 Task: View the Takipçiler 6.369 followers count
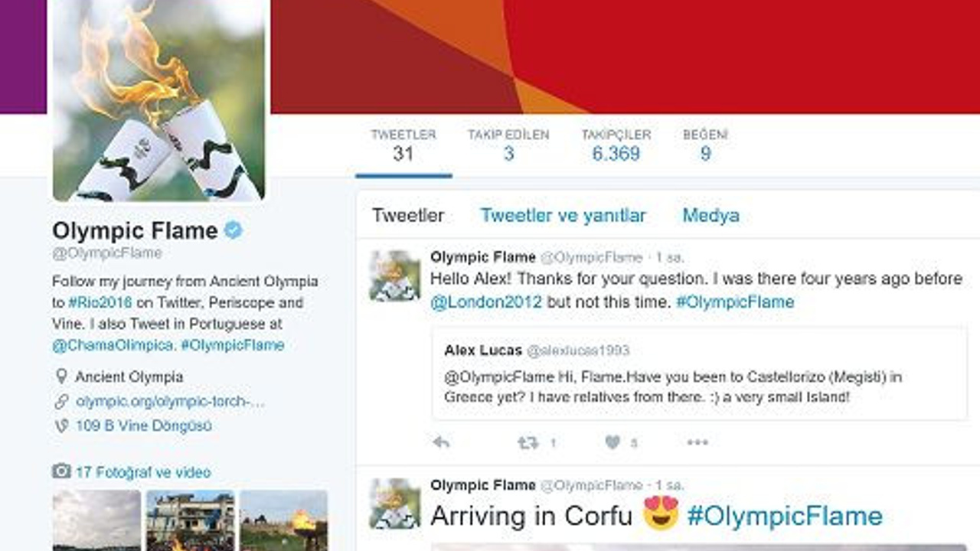click(x=616, y=145)
